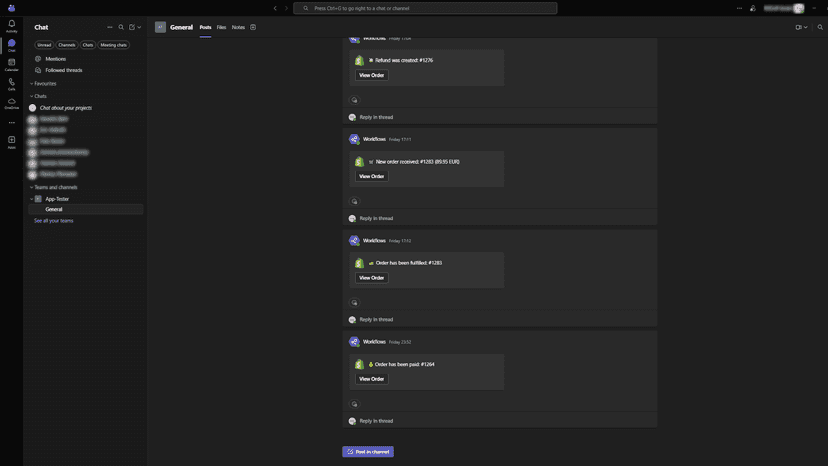Toggle the Chats filter chip
828x466 pixels.
[88, 45]
